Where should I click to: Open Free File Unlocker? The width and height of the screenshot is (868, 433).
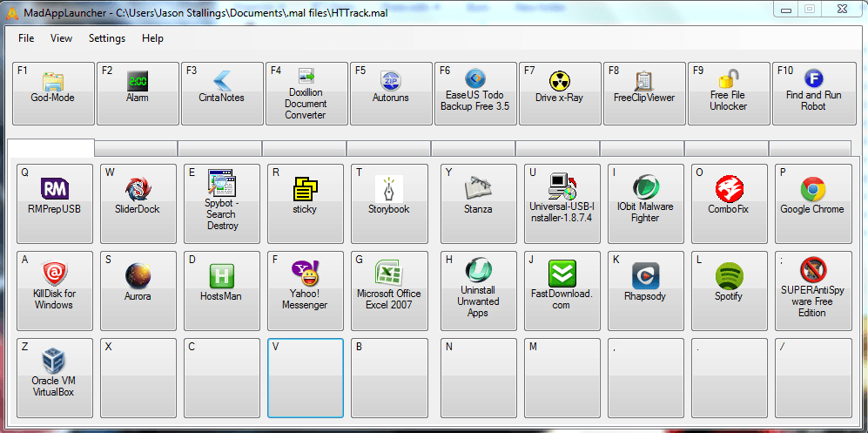729,93
